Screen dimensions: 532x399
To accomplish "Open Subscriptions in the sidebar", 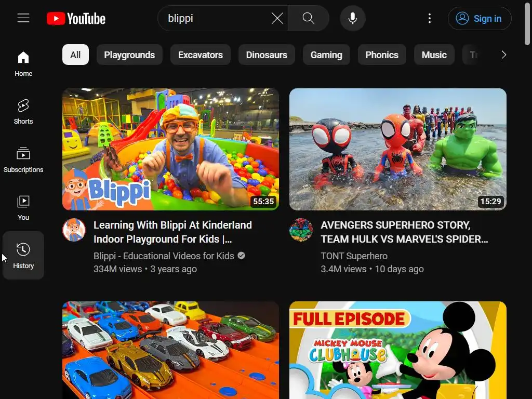I will point(23,159).
